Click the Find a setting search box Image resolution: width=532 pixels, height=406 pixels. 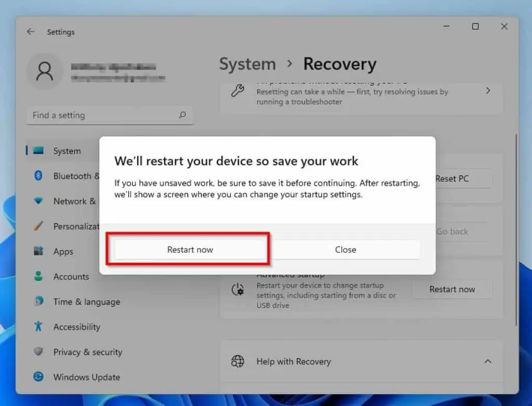point(104,115)
